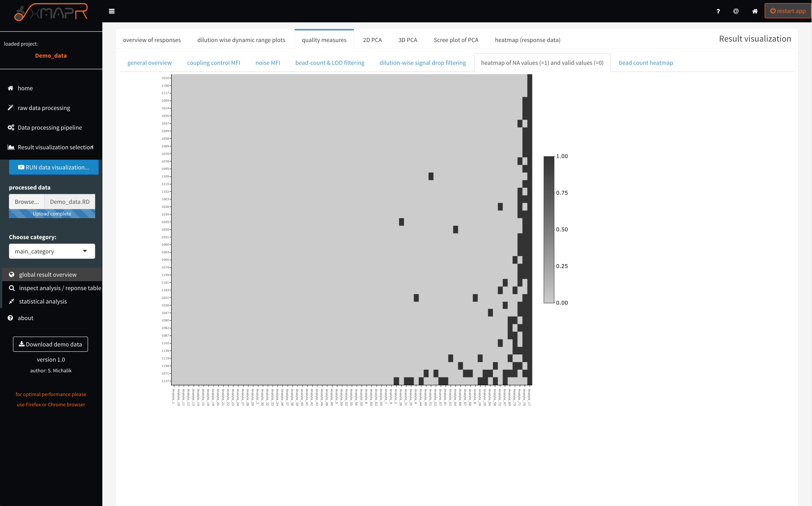The image size is (812, 506).
Task: Open the bead count heatmap subtab
Action: click(646, 63)
